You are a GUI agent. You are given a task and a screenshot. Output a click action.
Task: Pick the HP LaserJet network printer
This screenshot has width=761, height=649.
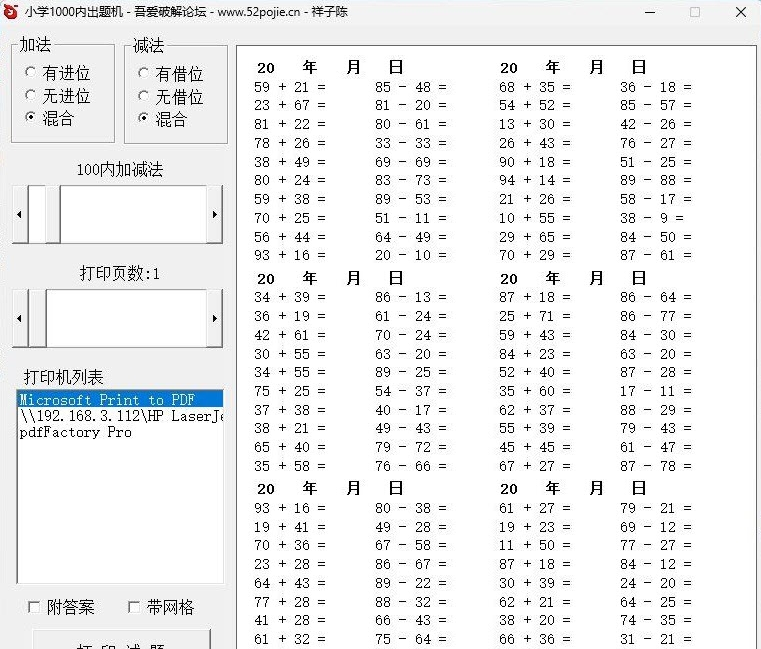click(x=118, y=416)
